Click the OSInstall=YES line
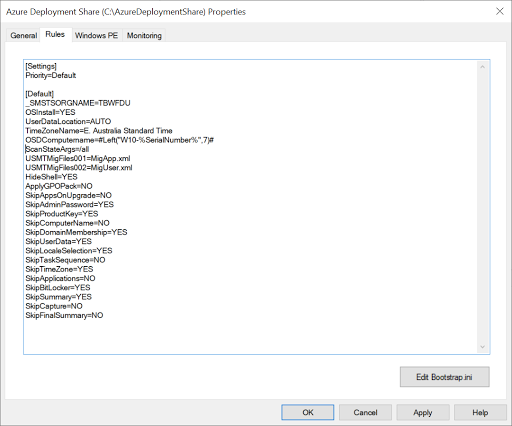Viewport: 512px width, 426px height. coord(50,112)
